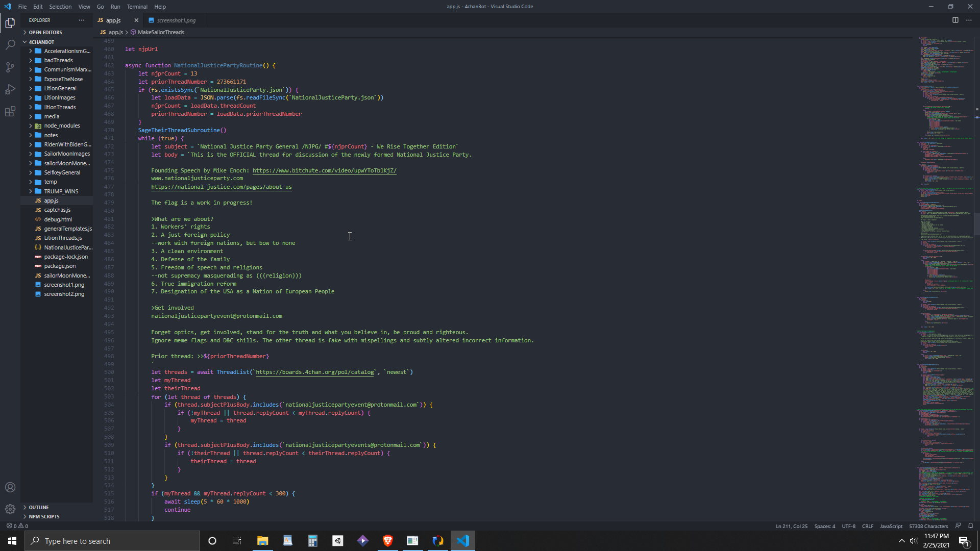Open the Help menu
980x551 pixels.
click(160, 7)
